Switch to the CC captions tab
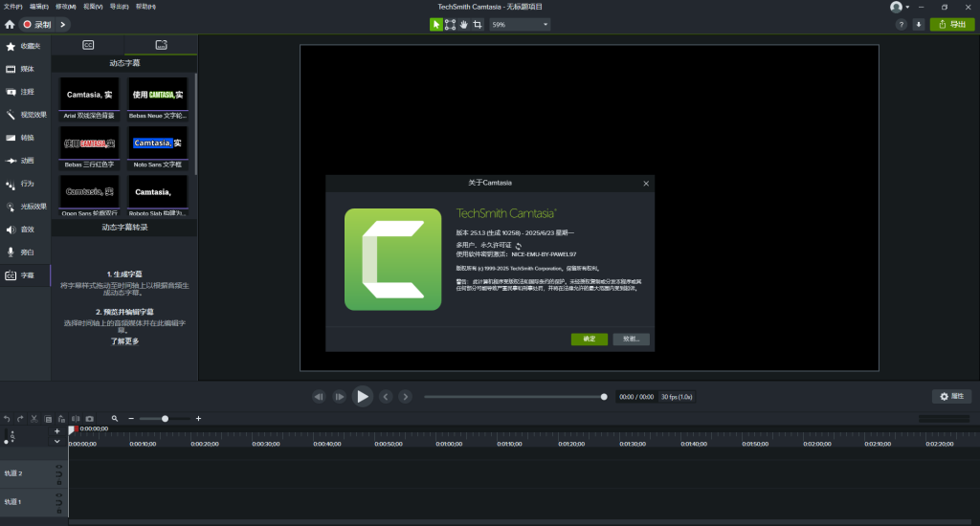 88,44
